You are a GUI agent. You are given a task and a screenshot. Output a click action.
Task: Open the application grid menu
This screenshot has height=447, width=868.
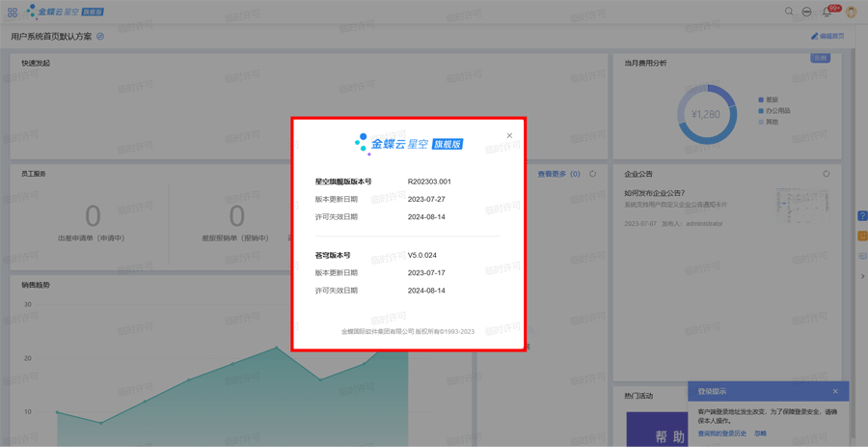pos(13,13)
